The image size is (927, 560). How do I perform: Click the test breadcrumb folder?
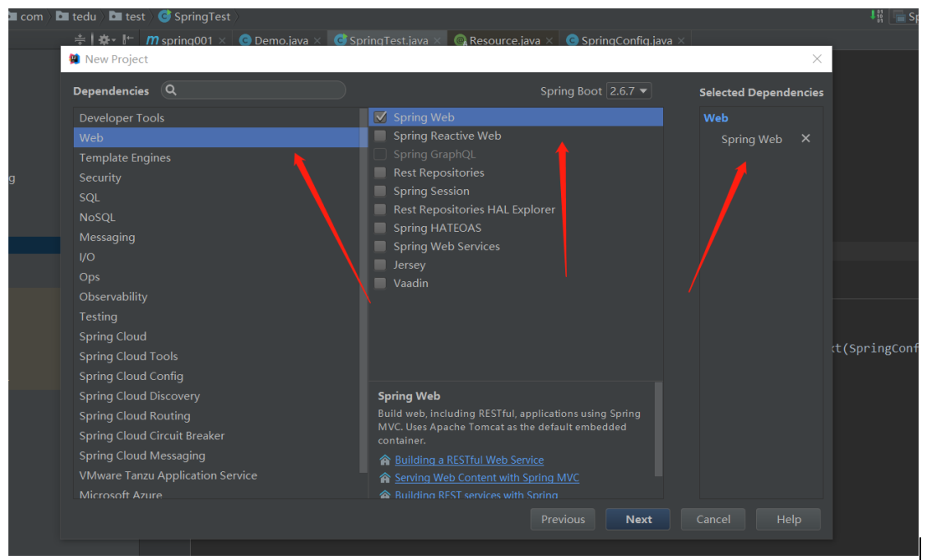[127, 17]
